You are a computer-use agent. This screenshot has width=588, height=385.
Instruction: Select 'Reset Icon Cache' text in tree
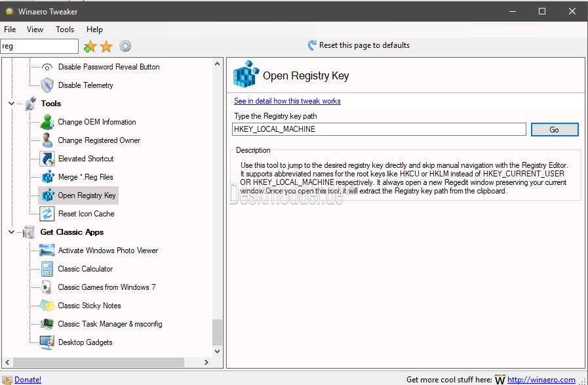click(x=87, y=214)
